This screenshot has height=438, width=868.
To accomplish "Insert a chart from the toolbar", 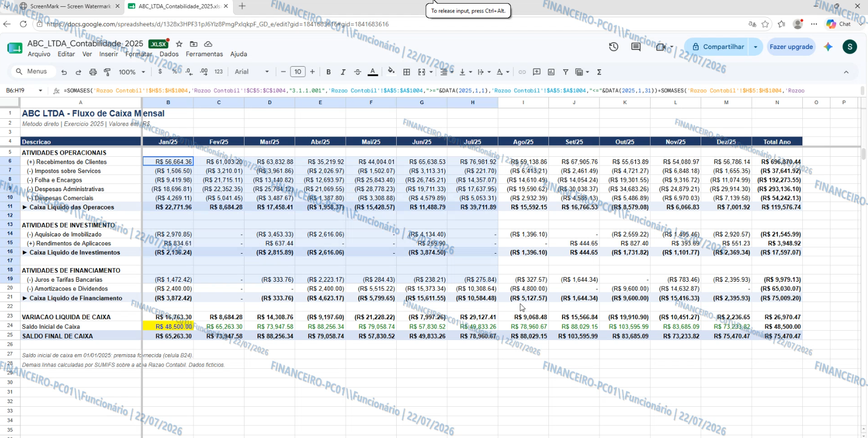I will pos(551,72).
